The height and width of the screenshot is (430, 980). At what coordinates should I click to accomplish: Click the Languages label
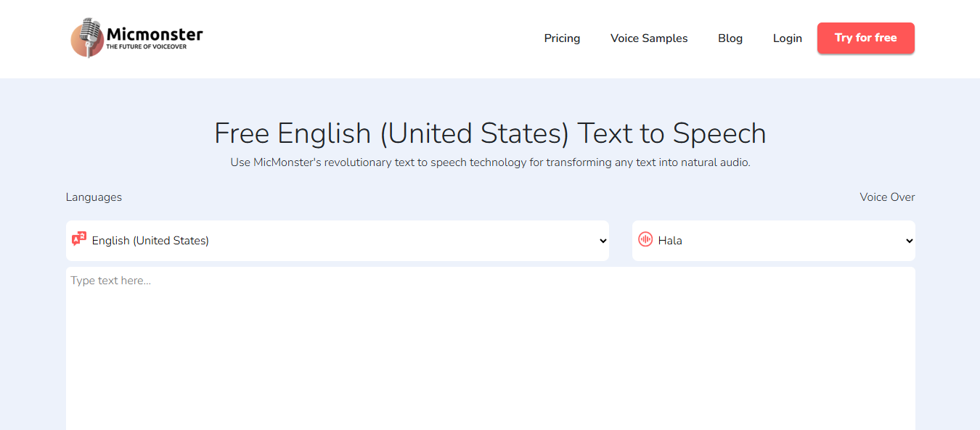94,197
